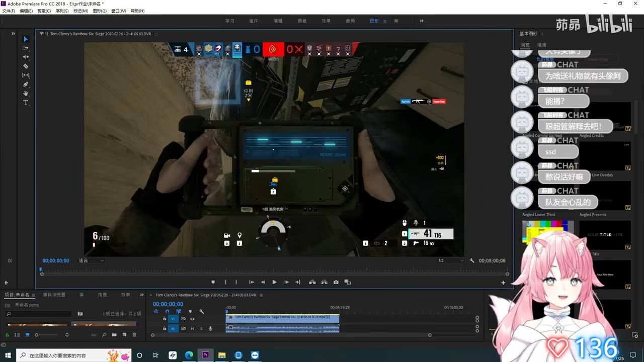The height and width of the screenshot is (362, 644).
Task: Open timeline display settings wrench
Action: coord(202,312)
